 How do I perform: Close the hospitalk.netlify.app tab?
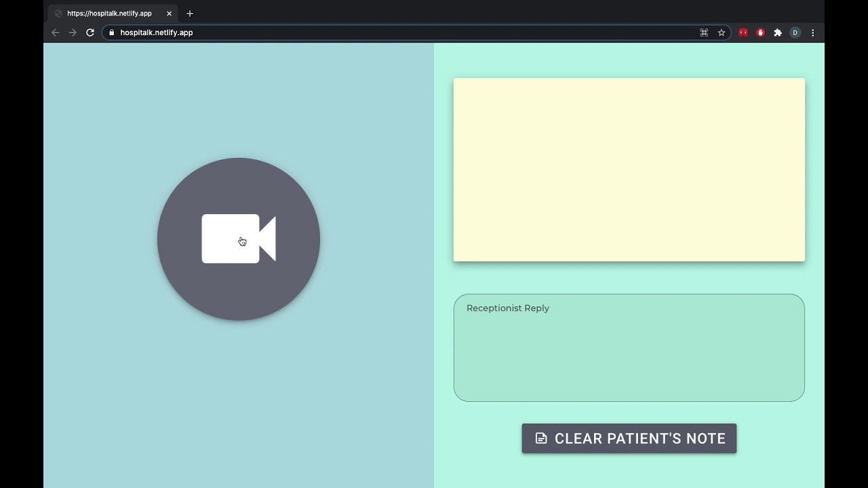170,14
